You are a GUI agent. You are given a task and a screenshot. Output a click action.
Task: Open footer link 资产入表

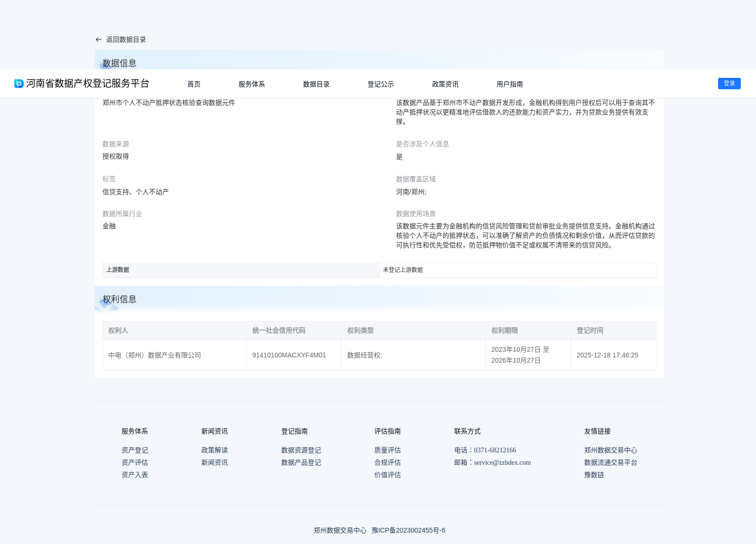tap(135, 475)
